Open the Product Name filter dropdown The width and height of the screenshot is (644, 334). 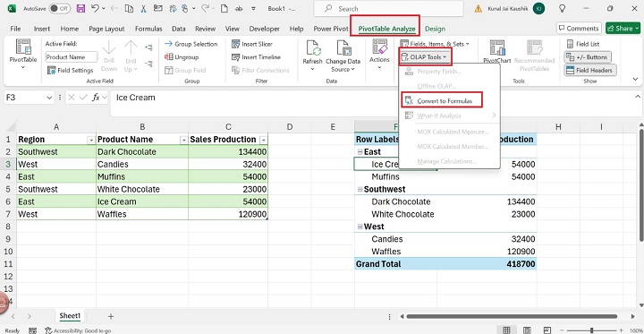[x=183, y=141]
